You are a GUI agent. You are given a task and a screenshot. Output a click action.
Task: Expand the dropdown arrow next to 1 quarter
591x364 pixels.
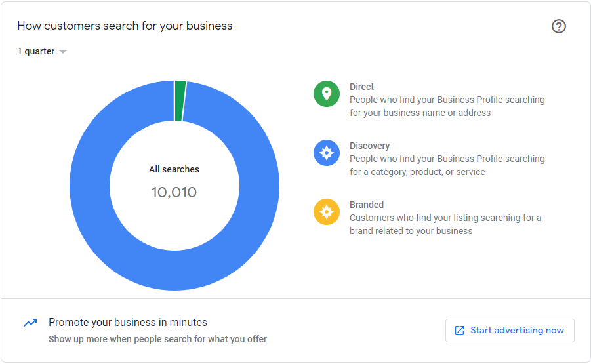[63, 52]
